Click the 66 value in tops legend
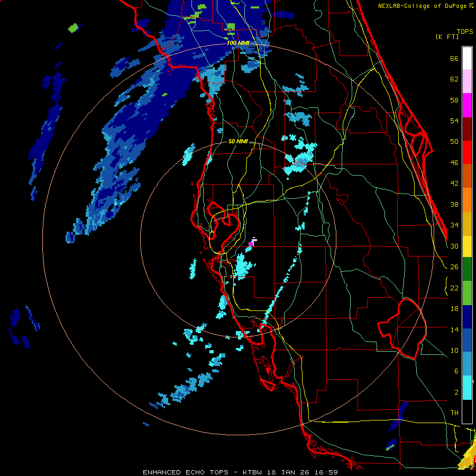The height and width of the screenshot is (476, 476). coord(454,58)
